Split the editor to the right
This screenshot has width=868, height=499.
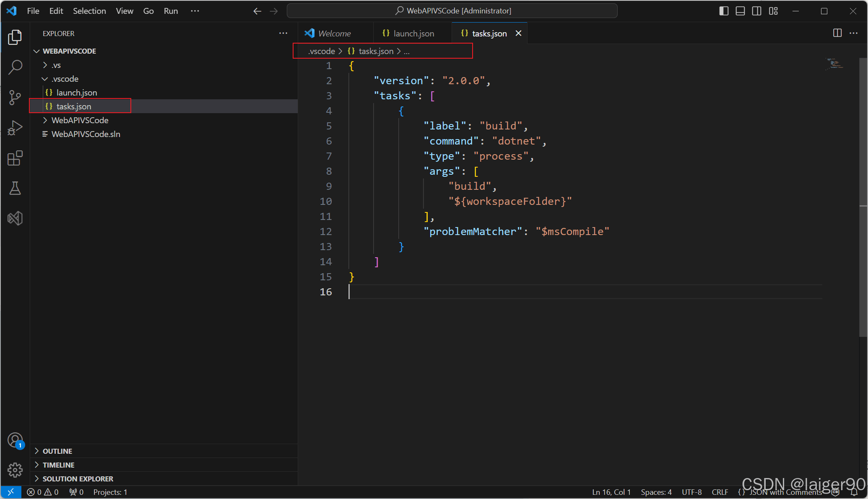pyautogui.click(x=837, y=33)
